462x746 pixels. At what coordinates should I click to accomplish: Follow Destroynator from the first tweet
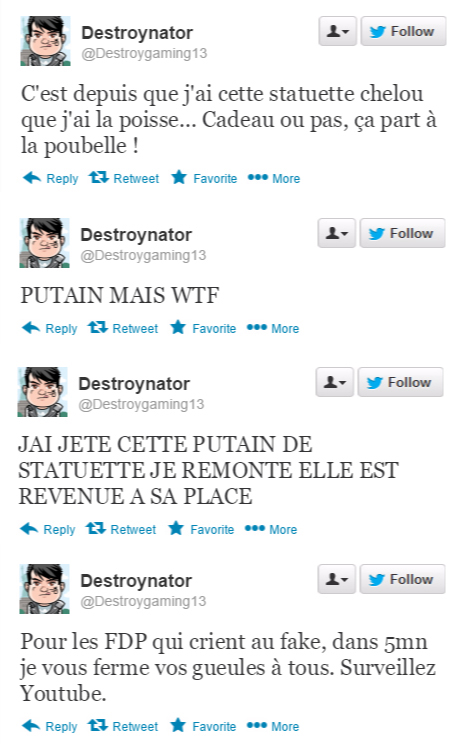403,31
